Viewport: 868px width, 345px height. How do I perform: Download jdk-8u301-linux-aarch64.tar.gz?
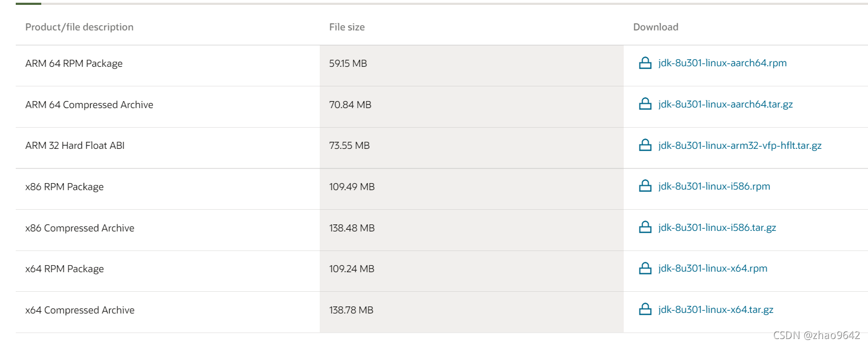[x=725, y=104]
